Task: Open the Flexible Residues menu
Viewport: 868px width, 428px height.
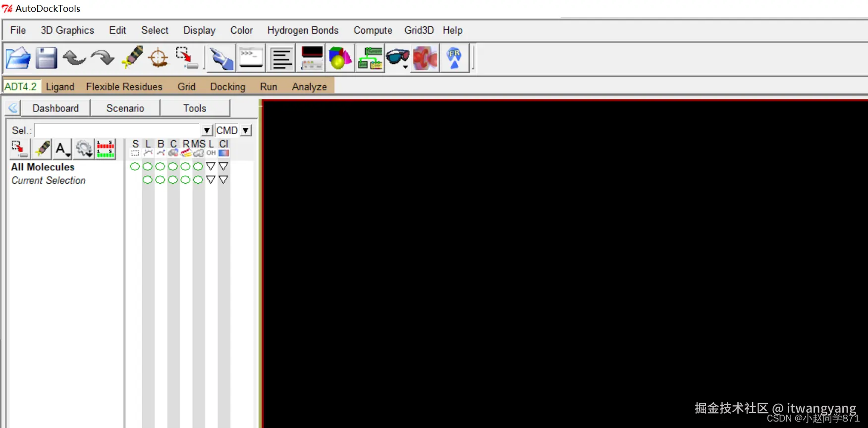Action: (x=124, y=87)
